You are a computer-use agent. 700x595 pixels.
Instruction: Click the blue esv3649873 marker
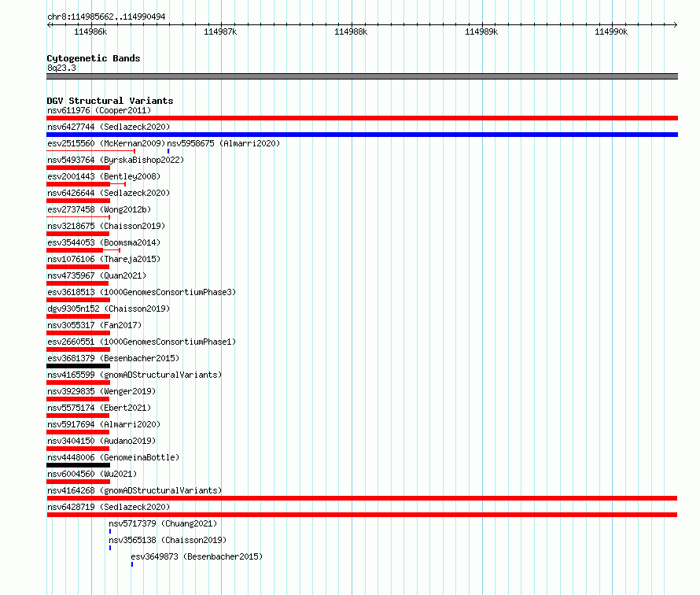131,564
